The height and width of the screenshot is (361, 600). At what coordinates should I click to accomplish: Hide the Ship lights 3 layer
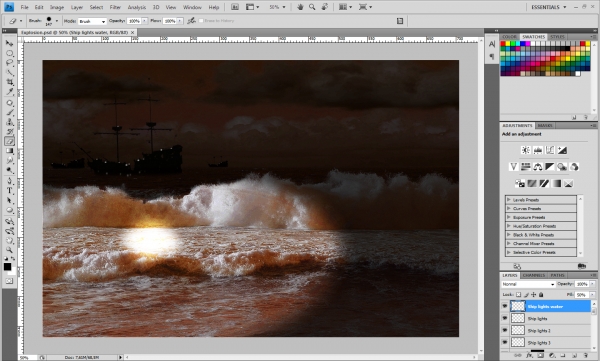tap(504, 342)
